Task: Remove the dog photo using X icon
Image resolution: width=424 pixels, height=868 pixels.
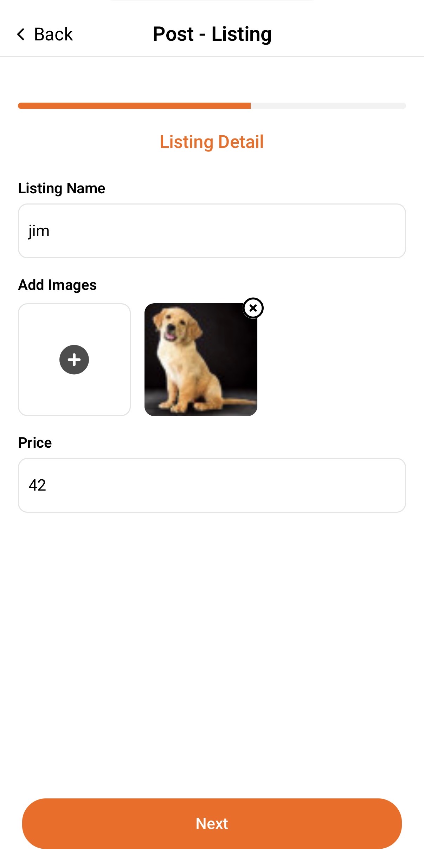Action: click(253, 308)
